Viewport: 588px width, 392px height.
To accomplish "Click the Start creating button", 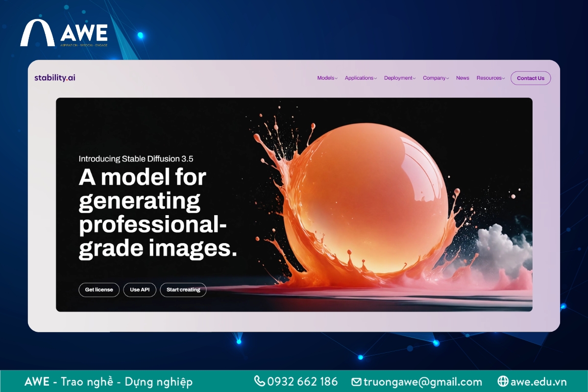I will click(x=183, y=290).
